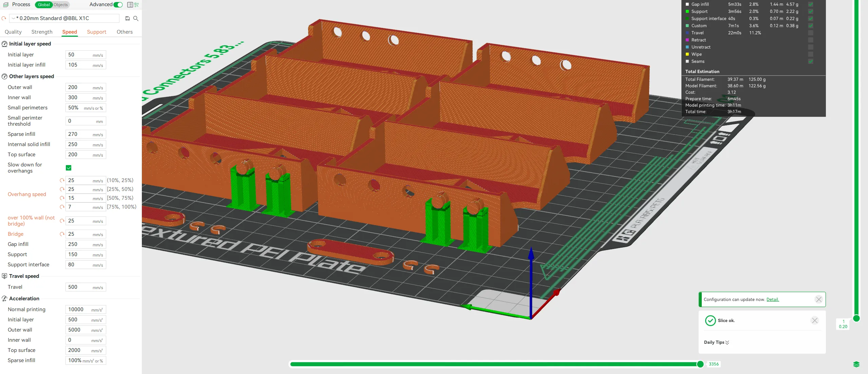Open the 0.20mm Standard @BBL X1C preset dropdown
Screen dimensions: 868x374
[64, 18]
